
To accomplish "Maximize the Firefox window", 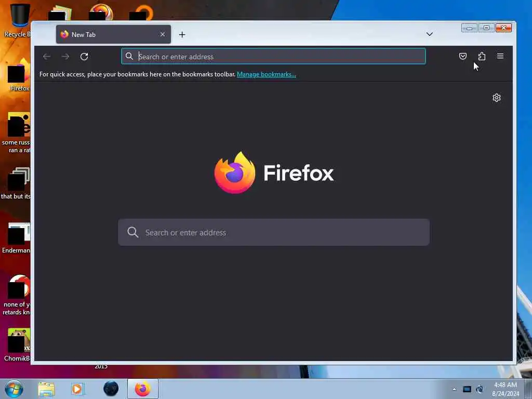I will point(486,28).
